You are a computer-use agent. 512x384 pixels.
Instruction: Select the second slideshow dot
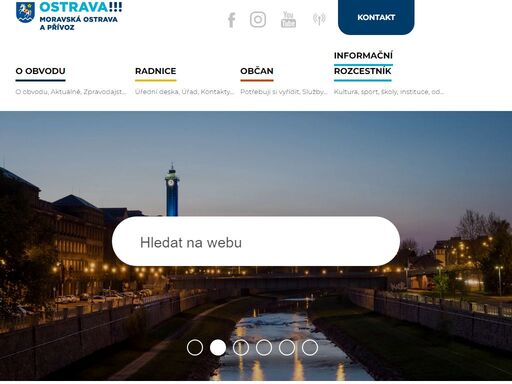(x=218, y=348)
